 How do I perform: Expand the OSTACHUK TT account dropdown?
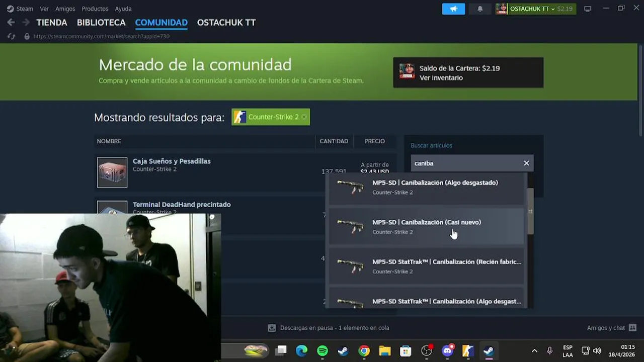point(532,9)
